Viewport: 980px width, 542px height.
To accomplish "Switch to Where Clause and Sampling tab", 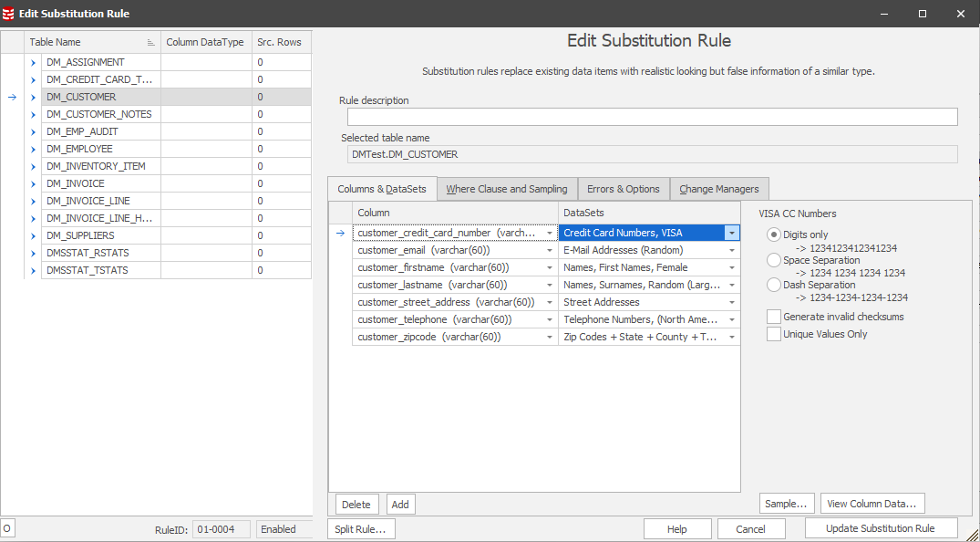I will [506, 189].
